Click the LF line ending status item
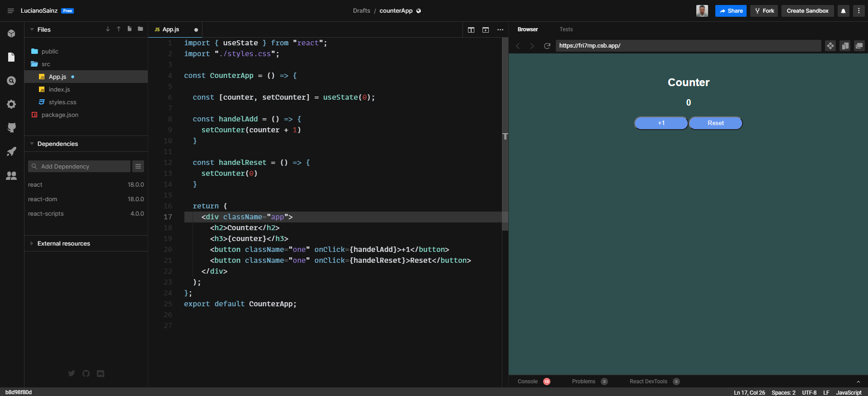This screenshot has width=868, height=396. coord(826,392)
